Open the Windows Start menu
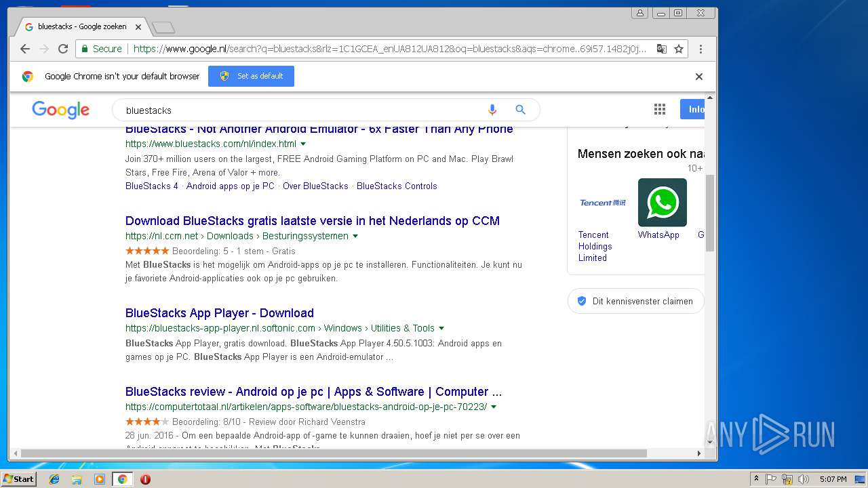Image resolution: width=868 pixels, height=488 pixels. tap(19, 479)
